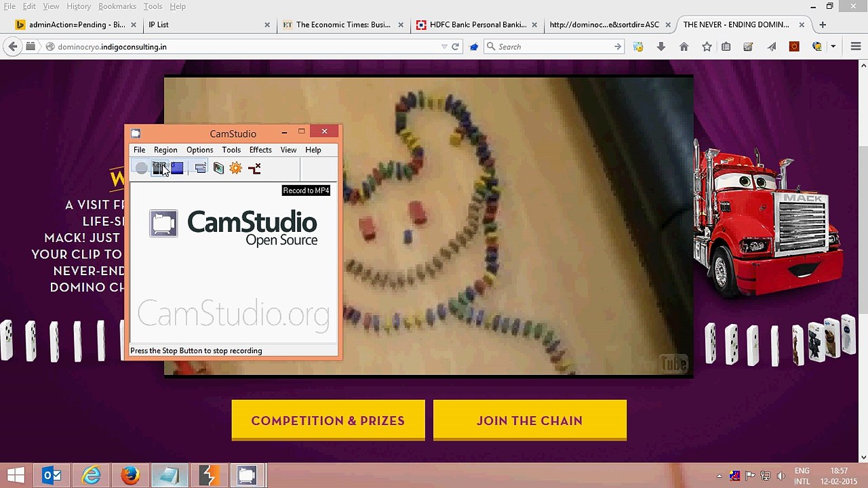Expand the toolbar extension dropdown arrow
The width and height of the screenshot is (868, 488).
click(833, 47)
